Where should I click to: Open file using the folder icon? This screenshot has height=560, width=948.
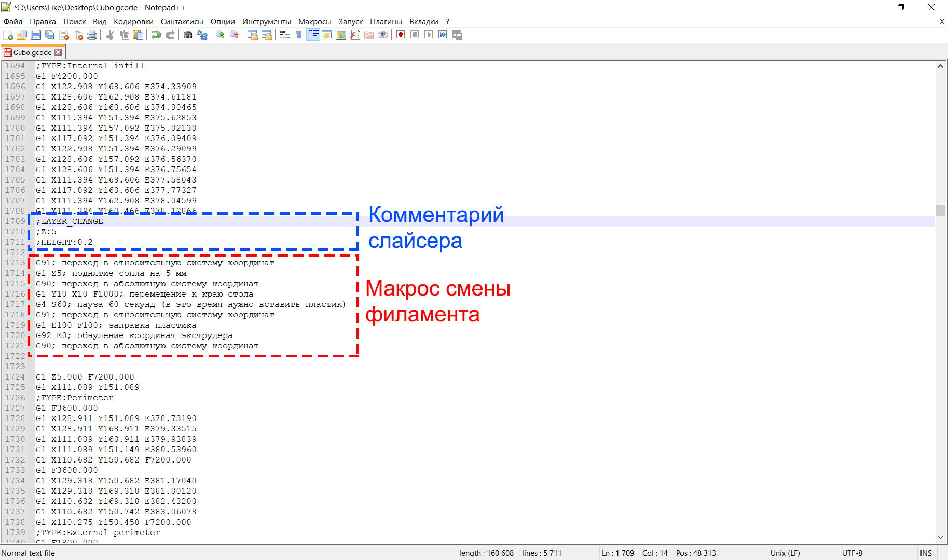tap(22, 35)
